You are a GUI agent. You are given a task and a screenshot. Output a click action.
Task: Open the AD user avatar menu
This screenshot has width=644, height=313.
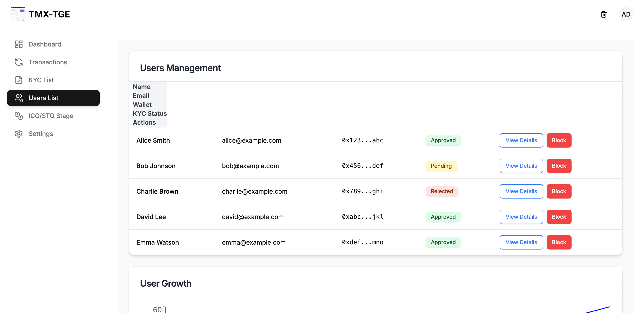(x=626, y=14)
